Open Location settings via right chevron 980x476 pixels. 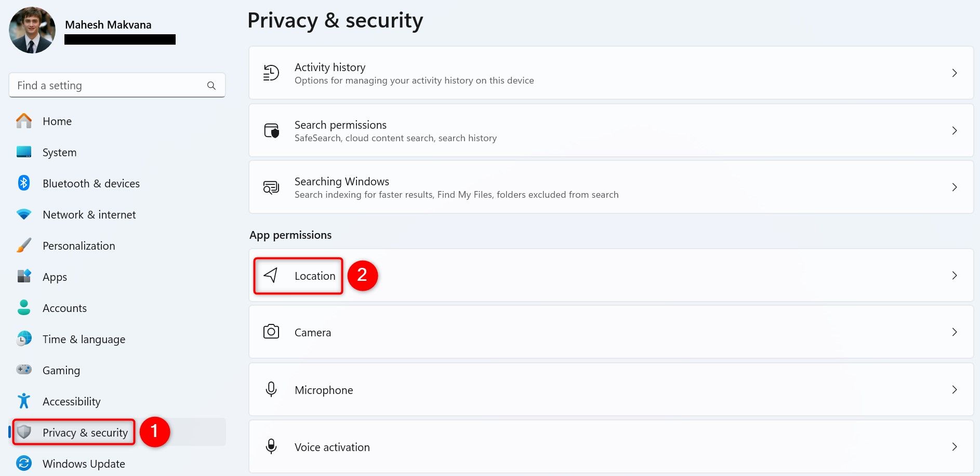pyautogui.click(x=955, y=276)
